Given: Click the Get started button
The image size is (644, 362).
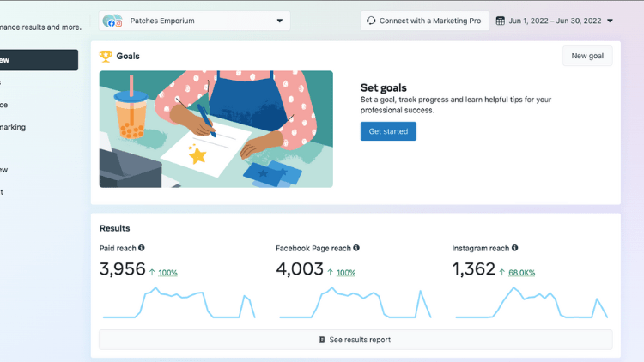Looking at the screenshot, I should 388,131.
